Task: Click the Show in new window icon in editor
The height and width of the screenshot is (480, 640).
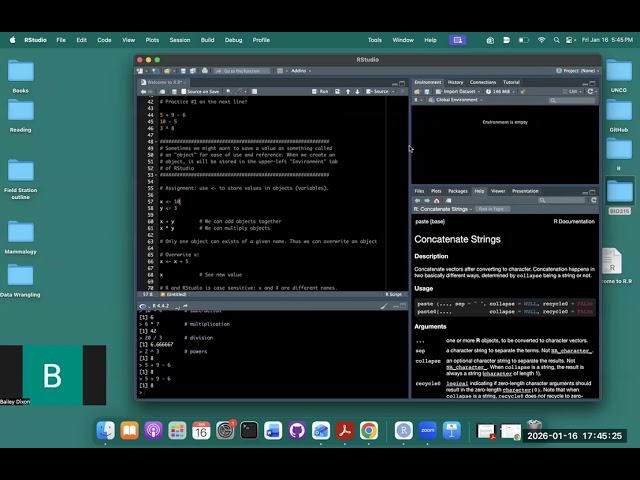Action: [162, 91]
